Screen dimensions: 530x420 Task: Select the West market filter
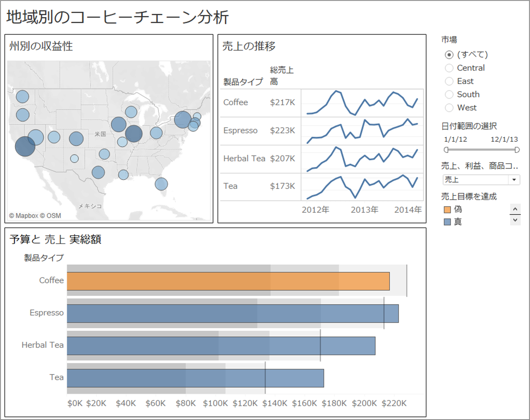coord(449,108)
